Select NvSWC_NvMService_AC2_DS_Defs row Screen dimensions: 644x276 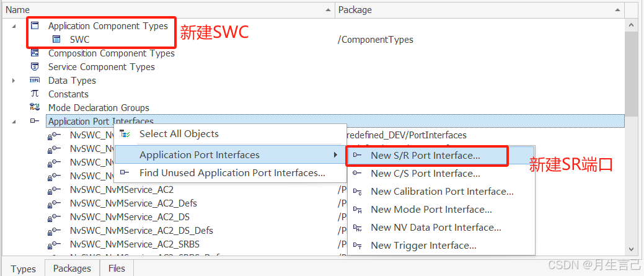141,231
